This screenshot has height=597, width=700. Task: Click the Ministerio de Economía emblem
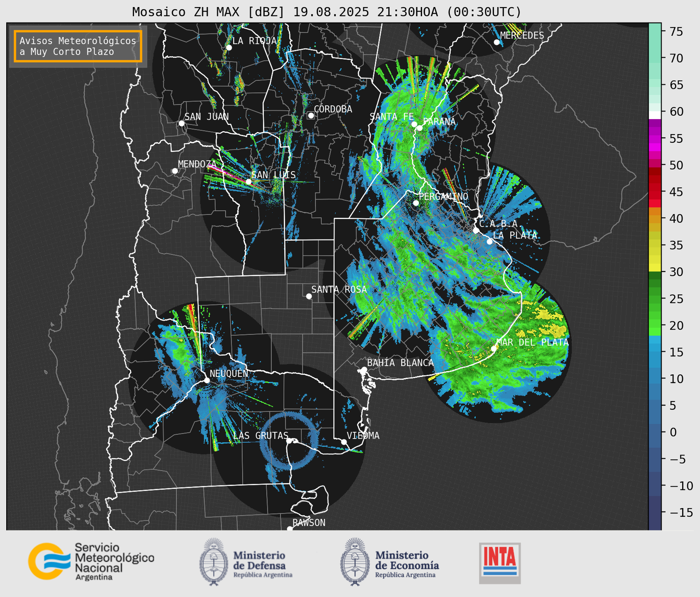[x=355, y=562]
